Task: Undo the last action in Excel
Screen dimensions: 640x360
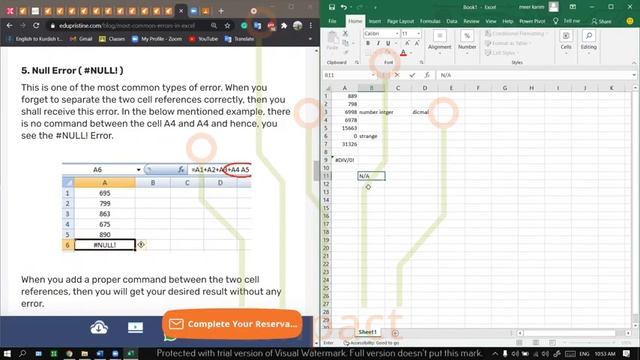Action: pos(344,7)
